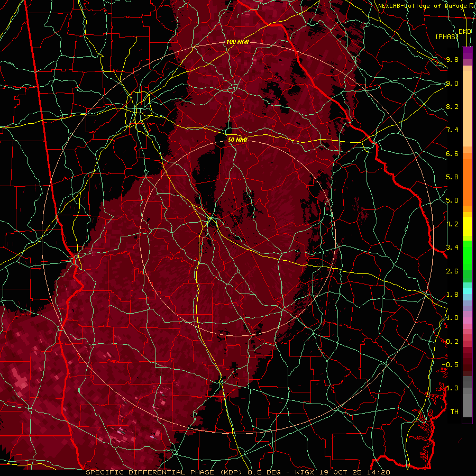476x476 pixels.
Task: Click the KJGX station identifier in the caption
Action: pos(305,472)
